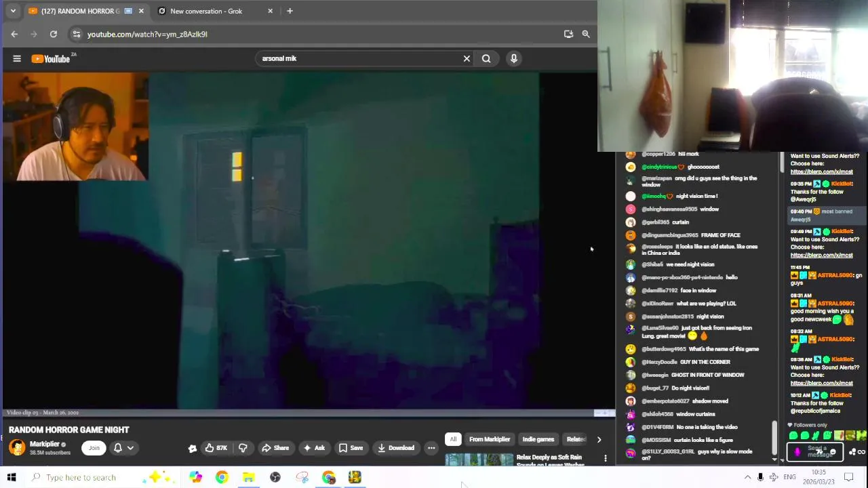868x488 pixels.
Task: Click the live chat scrollbar
Action: pyautogui.click(x=775, y=437)
